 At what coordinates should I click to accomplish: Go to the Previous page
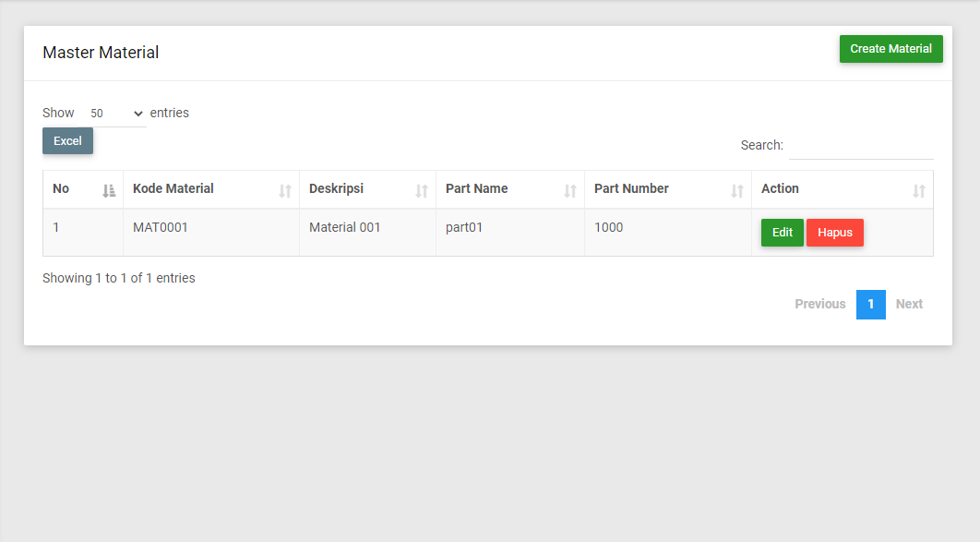point(820,304)
